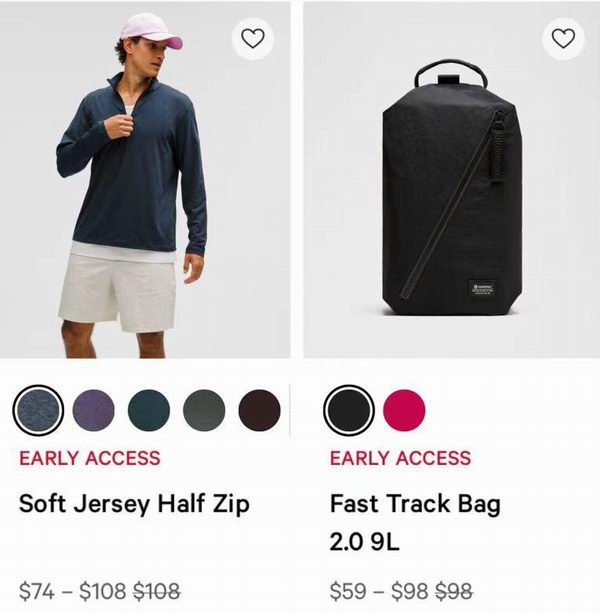Tap the heart on Fast Track Bag
Image resolution: width=600 pixels, height=614 pixels.
pyautogui.click(x=563, y=39)
